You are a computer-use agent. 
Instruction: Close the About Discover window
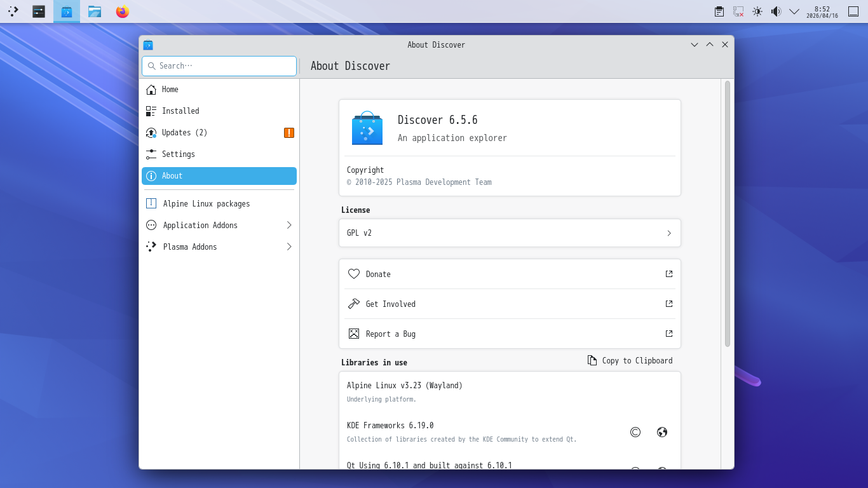[725, 45]
